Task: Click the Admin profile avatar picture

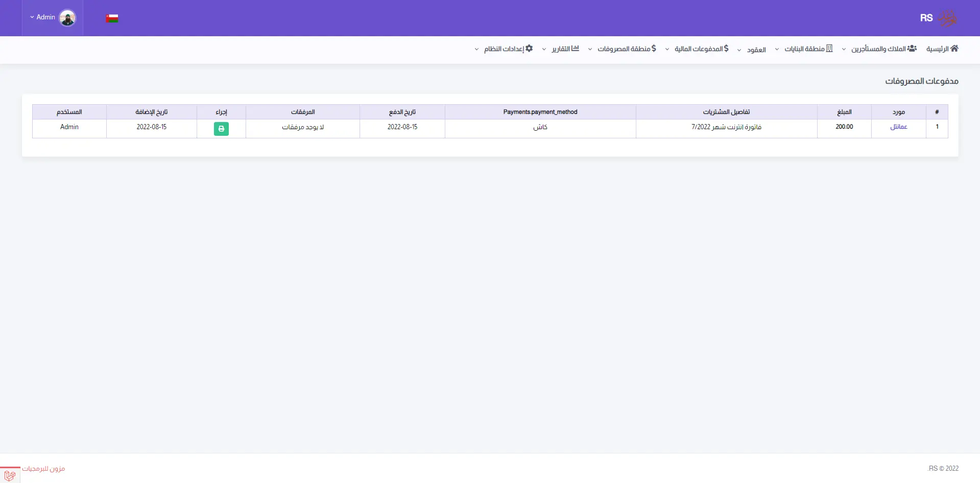Action: [67, 18]
